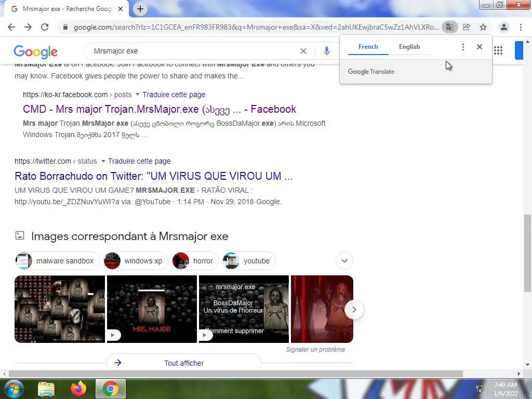This screenshot has height=399, width=532.
Task: Close the Google Translate popup
Action: coord(480,47)
